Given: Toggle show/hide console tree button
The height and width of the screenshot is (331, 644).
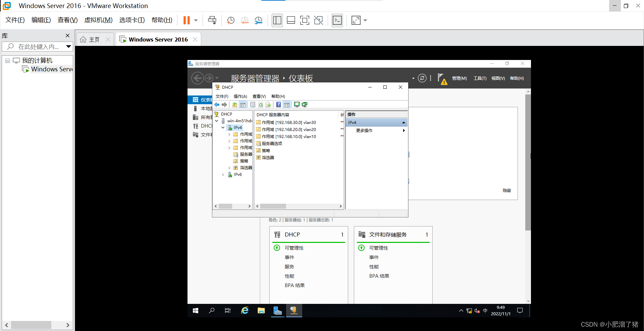Looking at the screenshot, I should 243,105.
